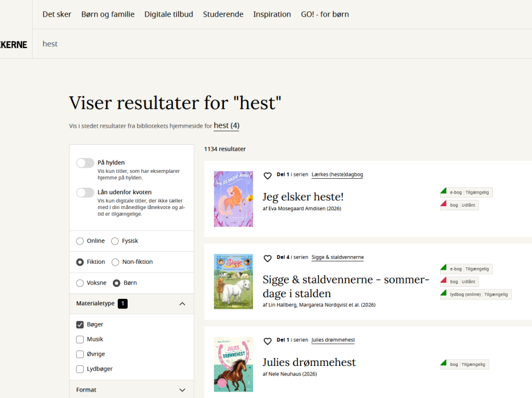The width and height of the screenshot is (532, 398).
Task: Select the Online radio button
Action: 80,241
